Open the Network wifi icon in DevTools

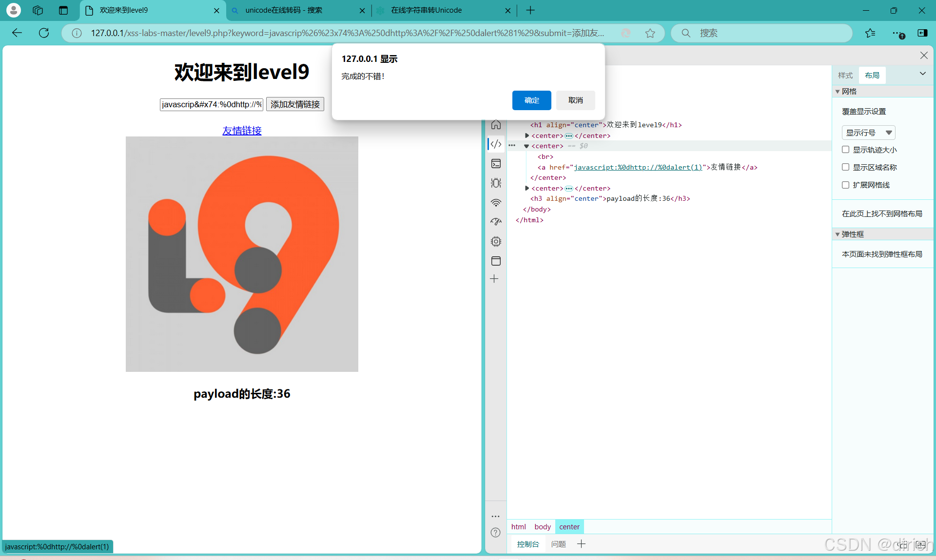496,203
